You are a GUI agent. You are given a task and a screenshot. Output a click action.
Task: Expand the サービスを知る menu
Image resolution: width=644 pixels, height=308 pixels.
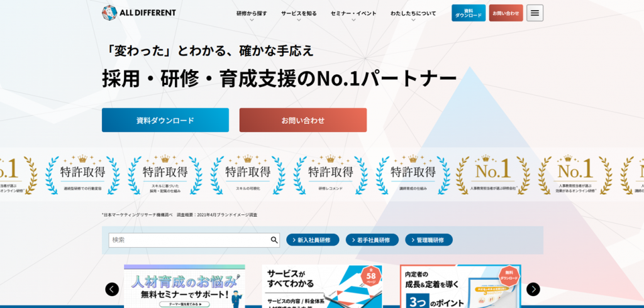pos(299,15)
